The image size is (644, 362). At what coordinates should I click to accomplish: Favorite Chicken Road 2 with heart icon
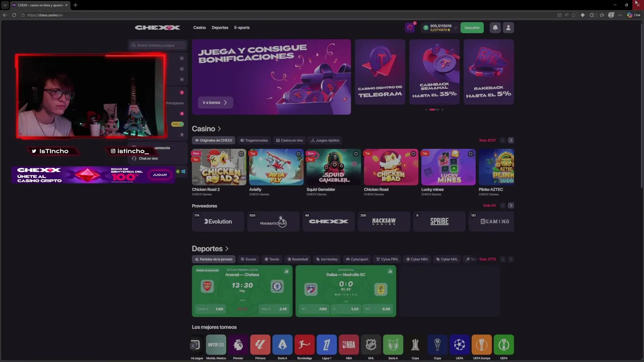pyautogui.click(x=241, y=154)
